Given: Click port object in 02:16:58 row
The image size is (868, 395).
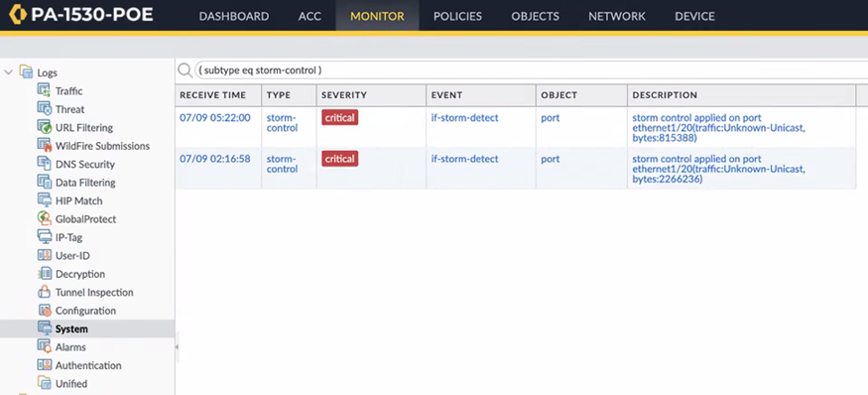Looking at the screenshot, I should 551,159.
